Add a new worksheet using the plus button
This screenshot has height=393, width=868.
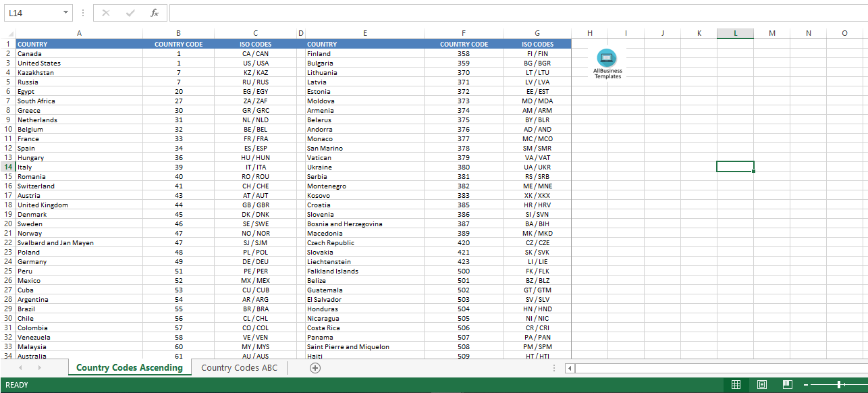tap(315, 367)
